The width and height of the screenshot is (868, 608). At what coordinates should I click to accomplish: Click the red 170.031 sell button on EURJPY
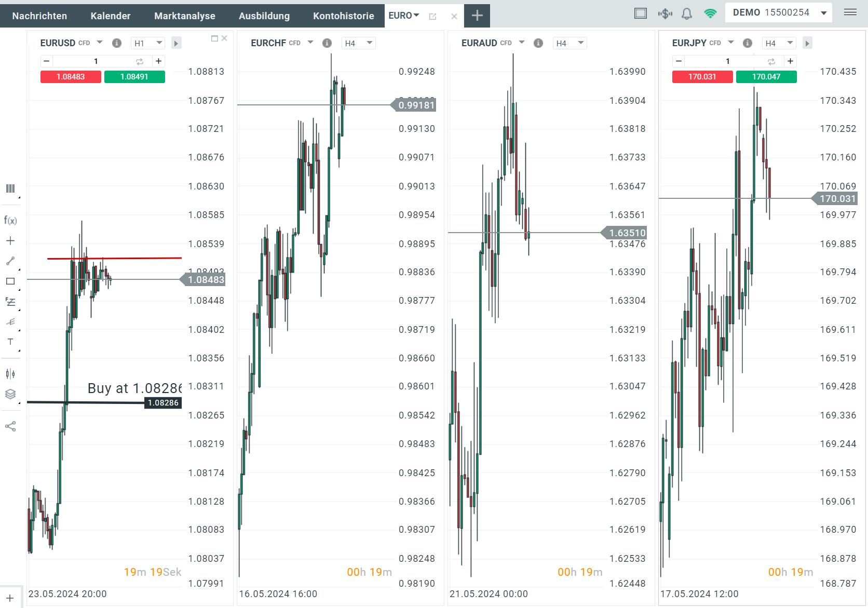702,76
